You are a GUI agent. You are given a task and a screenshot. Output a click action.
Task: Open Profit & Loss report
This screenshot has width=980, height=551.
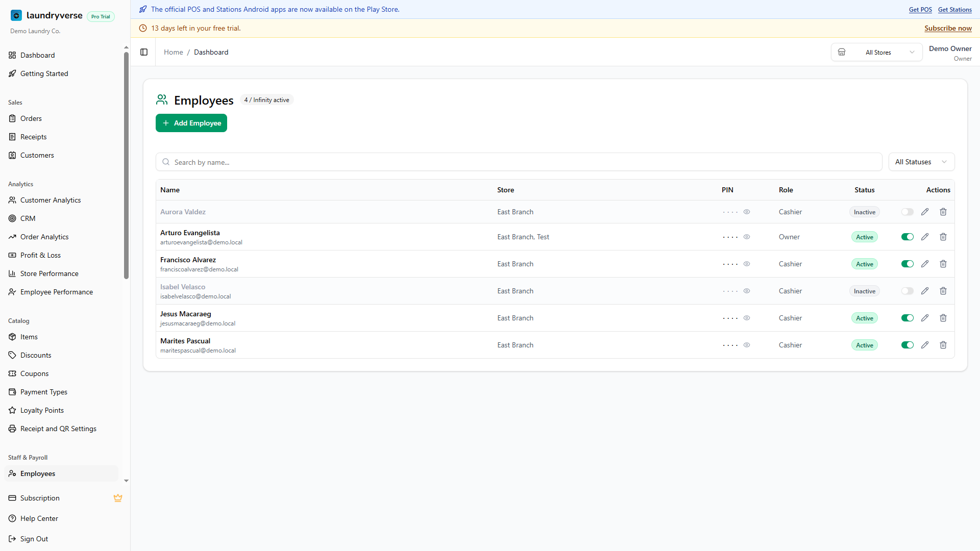61,255
